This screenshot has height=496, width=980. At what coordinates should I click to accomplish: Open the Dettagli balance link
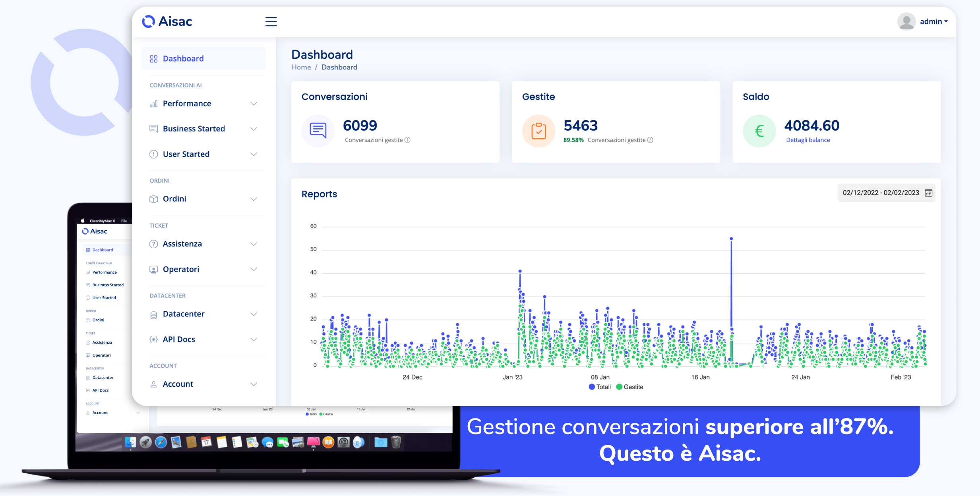pos(808,140)
